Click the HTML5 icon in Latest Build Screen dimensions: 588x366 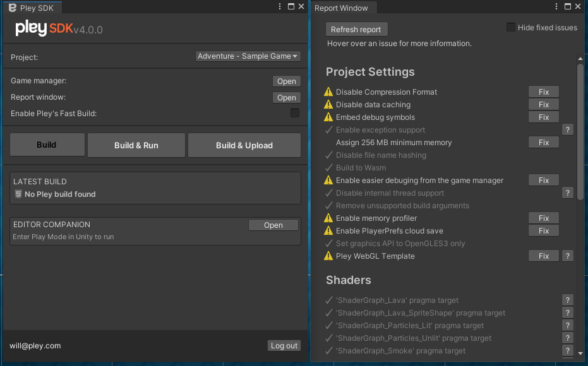point(18,194)
